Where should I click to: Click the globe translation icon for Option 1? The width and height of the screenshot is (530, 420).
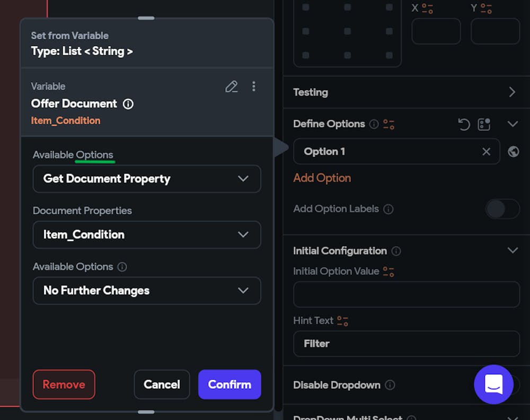513,152
